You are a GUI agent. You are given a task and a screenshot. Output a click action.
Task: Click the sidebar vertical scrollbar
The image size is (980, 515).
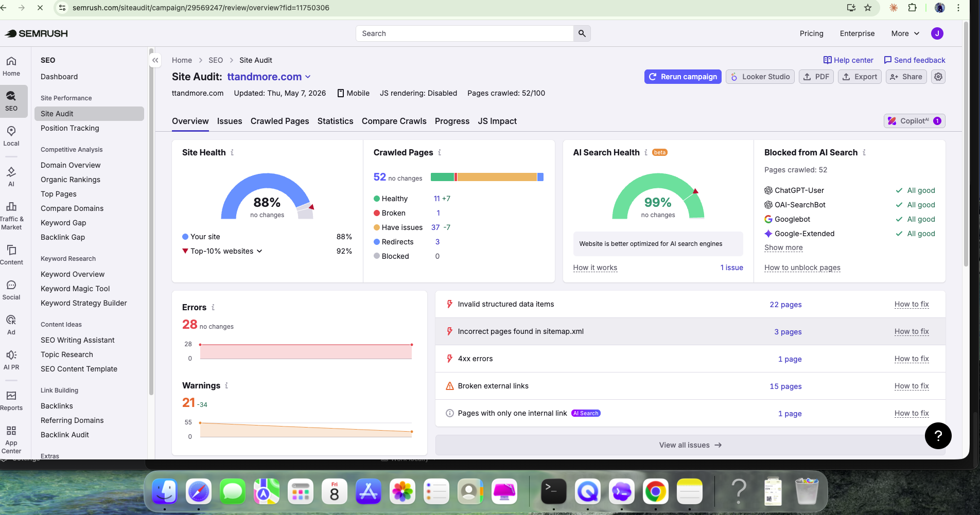[x=151, y=221]
